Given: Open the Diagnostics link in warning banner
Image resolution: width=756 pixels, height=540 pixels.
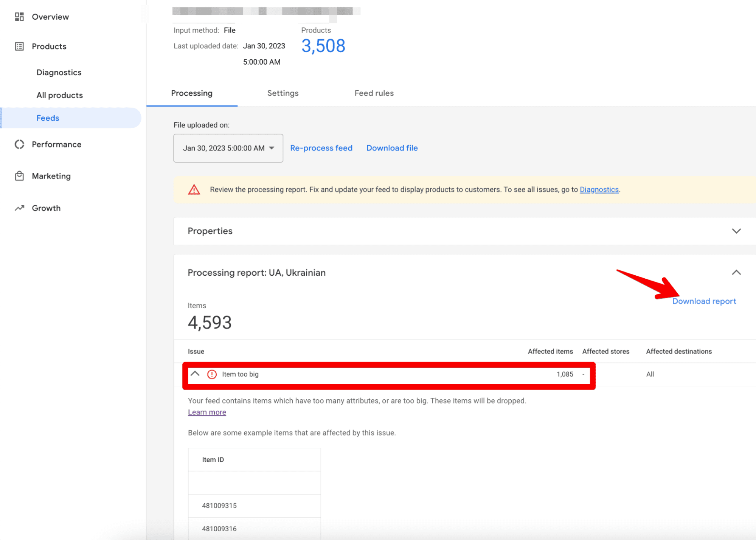Looking at the screenshot, I should tap(599, 189).
